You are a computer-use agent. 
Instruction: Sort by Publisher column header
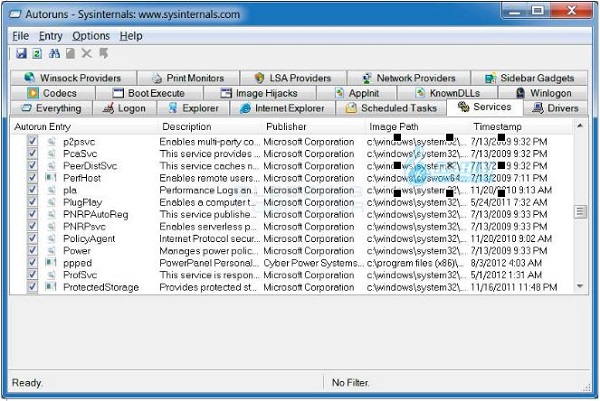click(314, 127)
